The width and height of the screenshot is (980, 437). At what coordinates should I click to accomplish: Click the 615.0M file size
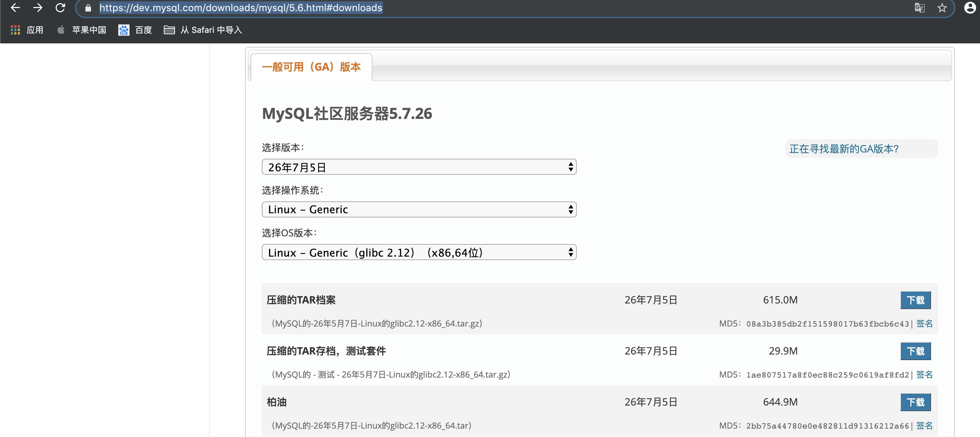click(780, 300)
